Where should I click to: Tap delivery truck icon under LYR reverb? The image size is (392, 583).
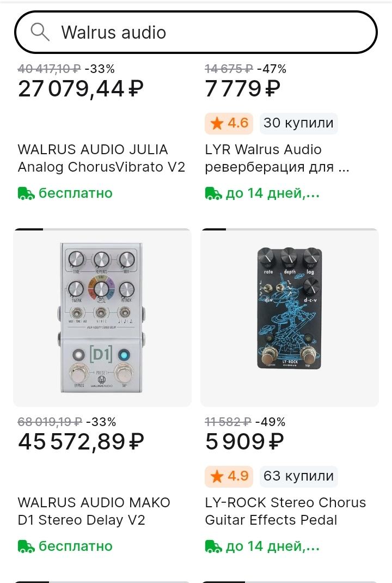pyautogui.click(x=213, y=193)
